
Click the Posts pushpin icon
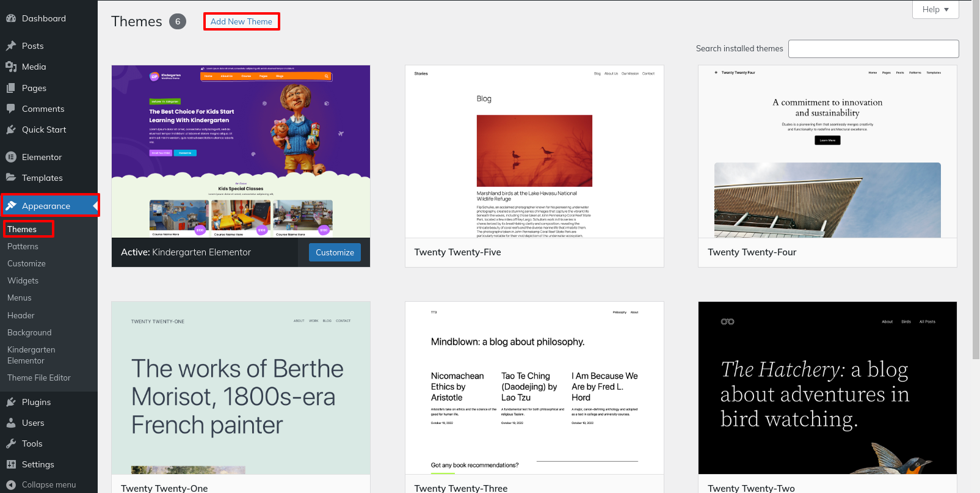[11, 46]
